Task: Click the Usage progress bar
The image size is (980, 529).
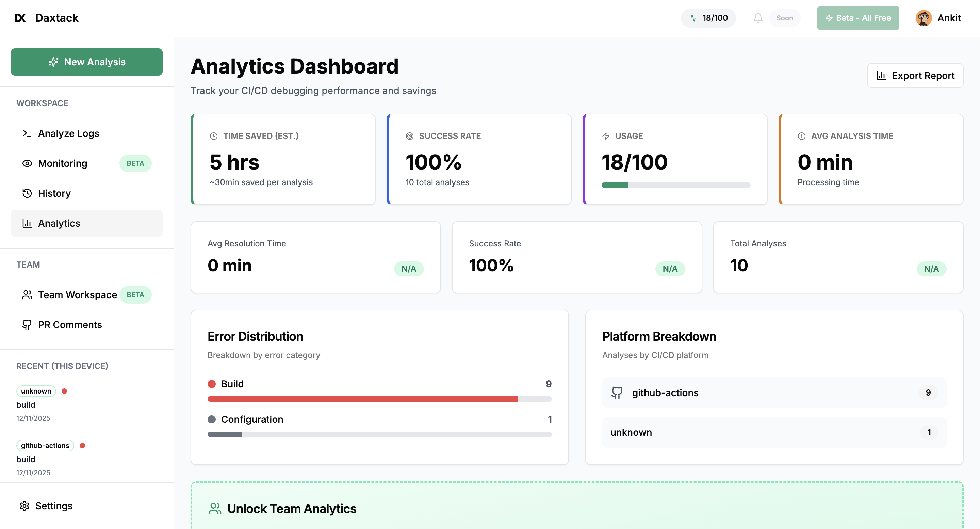Action: 675,185
